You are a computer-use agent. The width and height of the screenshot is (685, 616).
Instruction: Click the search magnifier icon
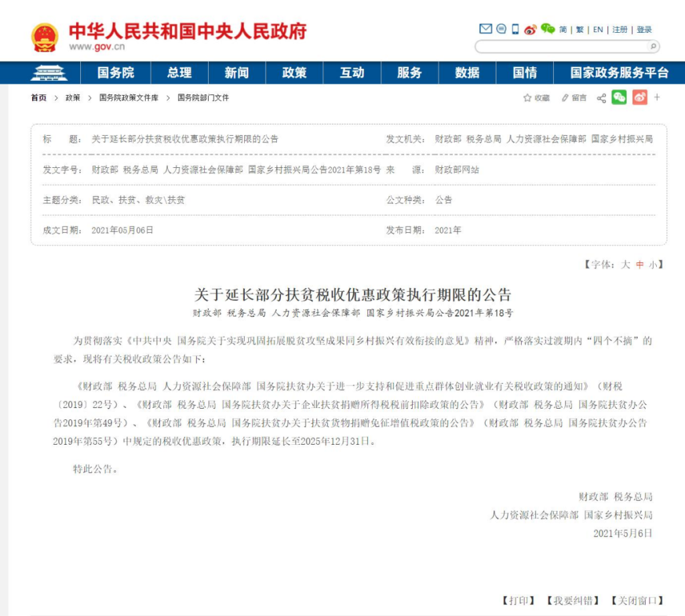[654, 46]
